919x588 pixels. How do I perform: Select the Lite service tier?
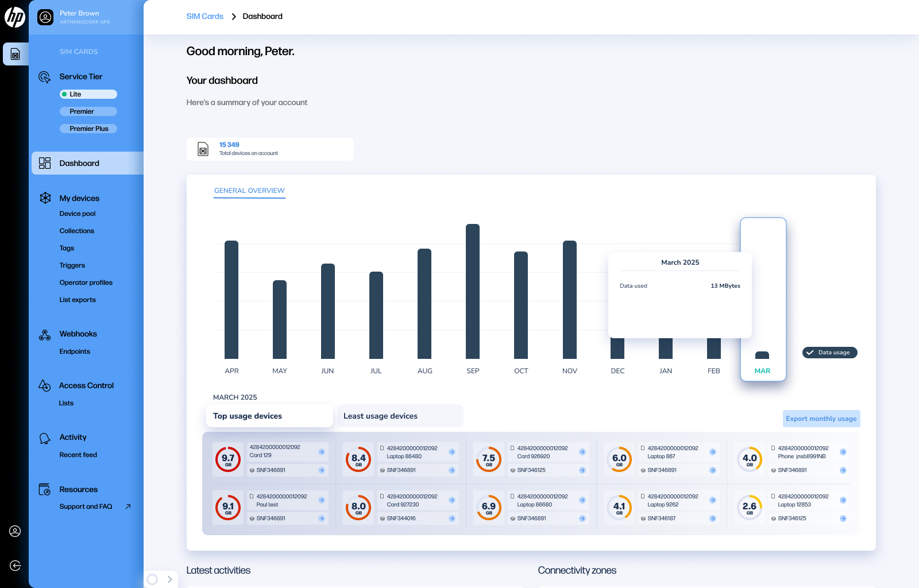coord(88,94)
